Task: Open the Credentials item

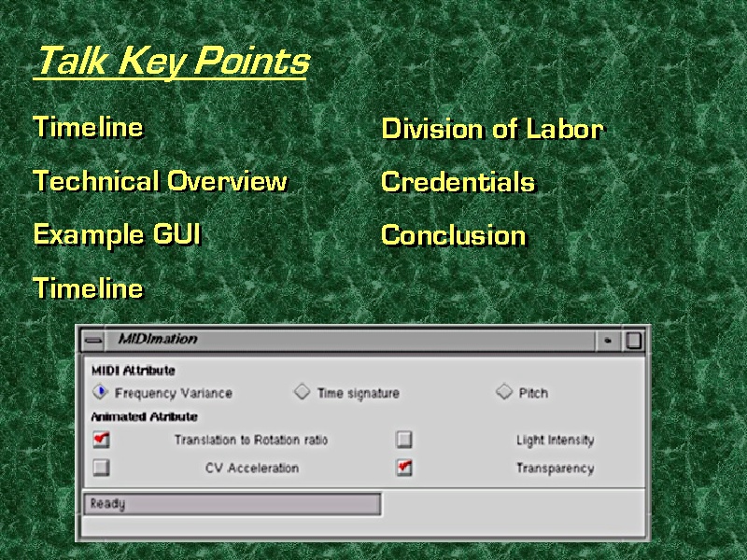Action: [x=458, y=182]
